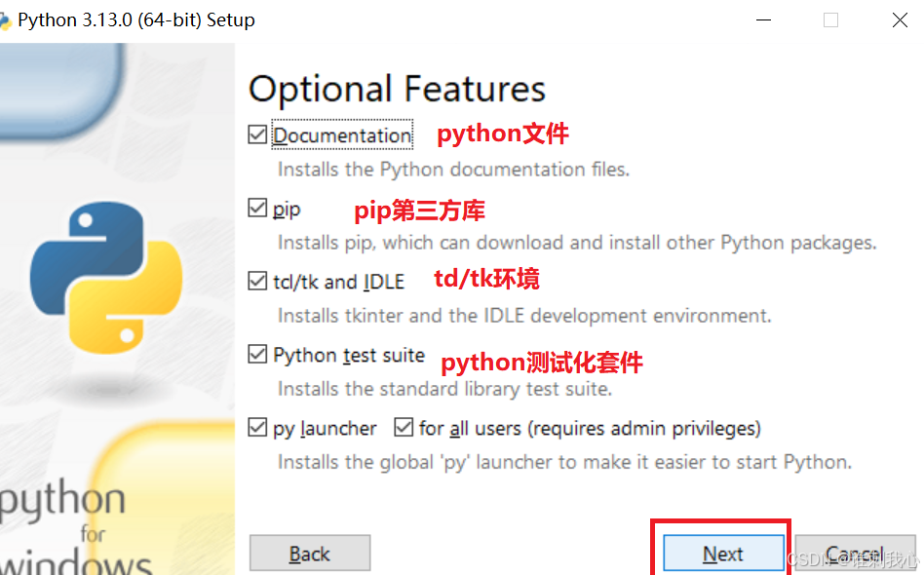This screenshot has width=924, height=575.
Task: Uncheck the Documentation checkbox
Action: coord(257,134)
